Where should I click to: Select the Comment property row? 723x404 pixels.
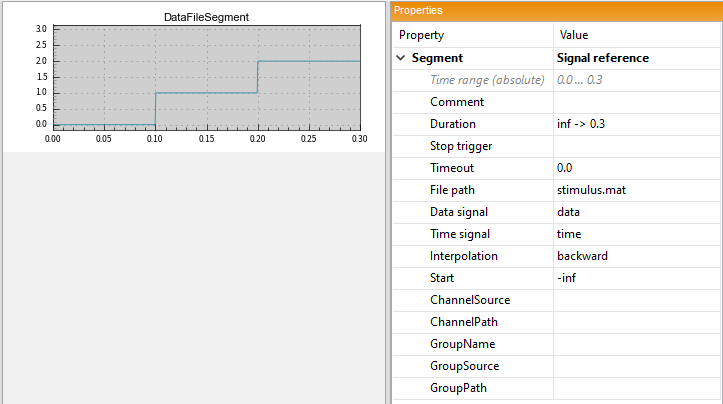coord(557,102)
